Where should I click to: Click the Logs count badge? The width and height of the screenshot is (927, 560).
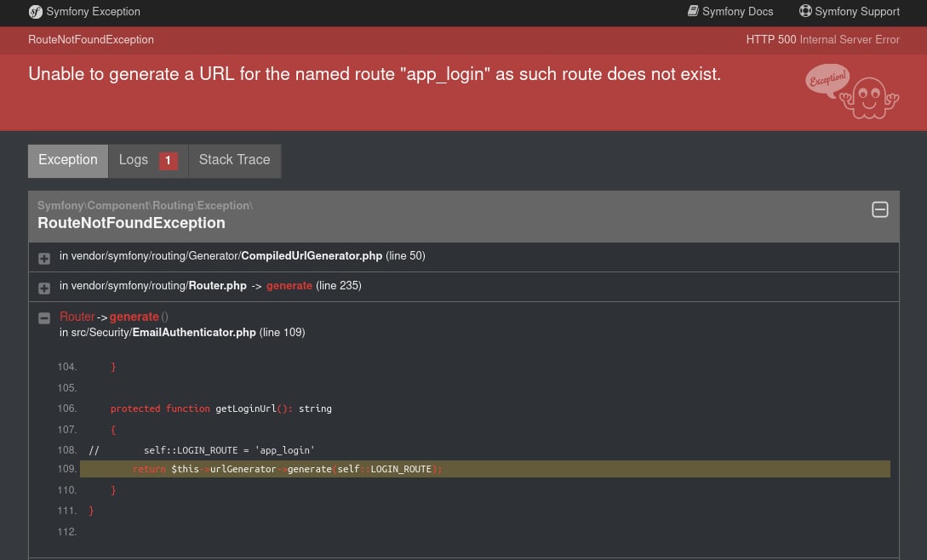[168, 160]
